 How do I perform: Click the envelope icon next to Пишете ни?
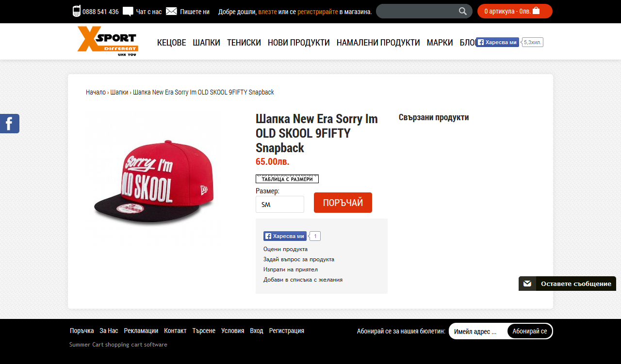point(171,11)
